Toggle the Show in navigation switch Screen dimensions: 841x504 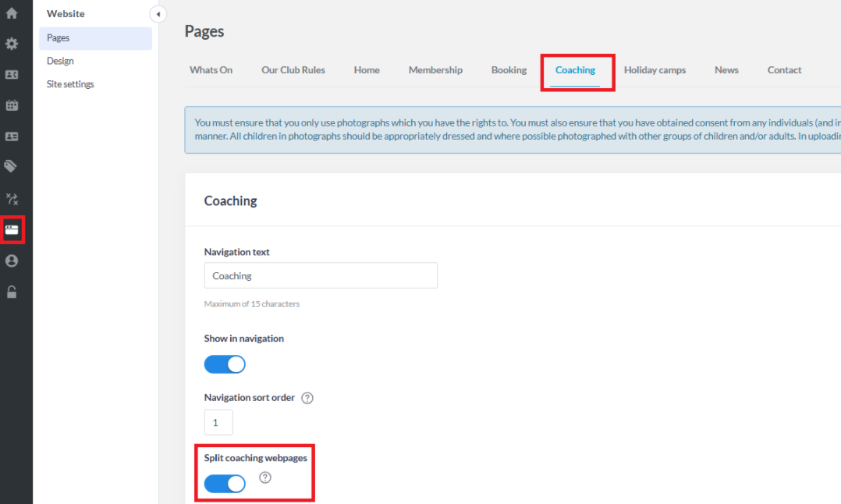point(225,364)
